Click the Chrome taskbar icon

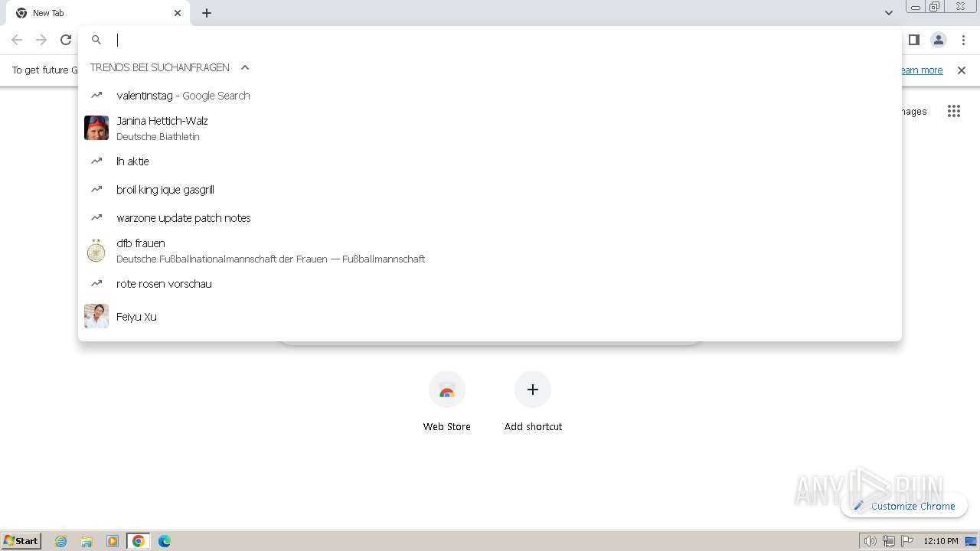[x=139, y=541]
